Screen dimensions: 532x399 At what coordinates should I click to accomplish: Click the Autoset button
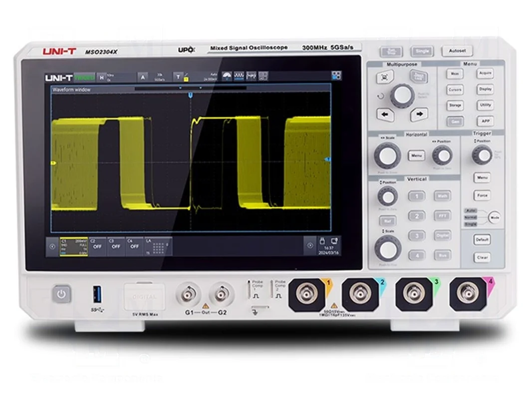tap(457, 51)
